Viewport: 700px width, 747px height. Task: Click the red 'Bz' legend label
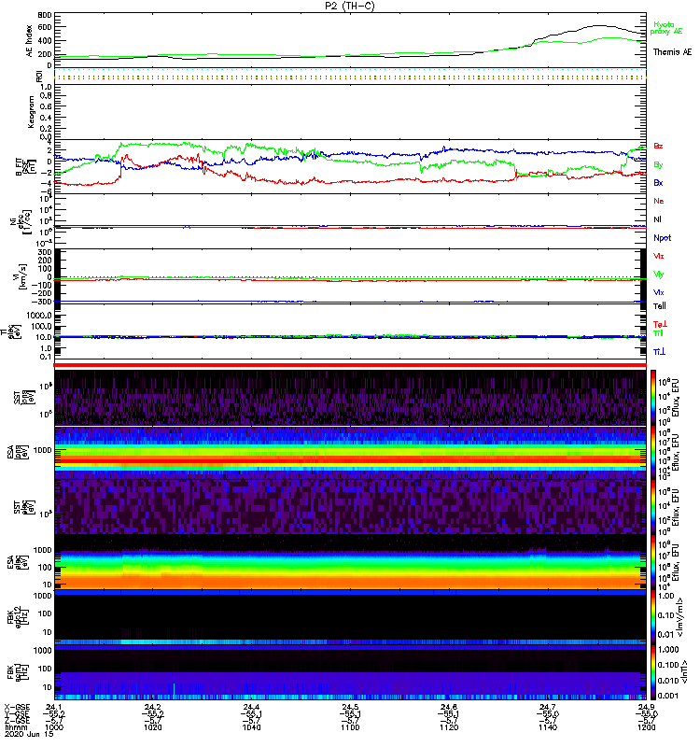click(658, 146)
